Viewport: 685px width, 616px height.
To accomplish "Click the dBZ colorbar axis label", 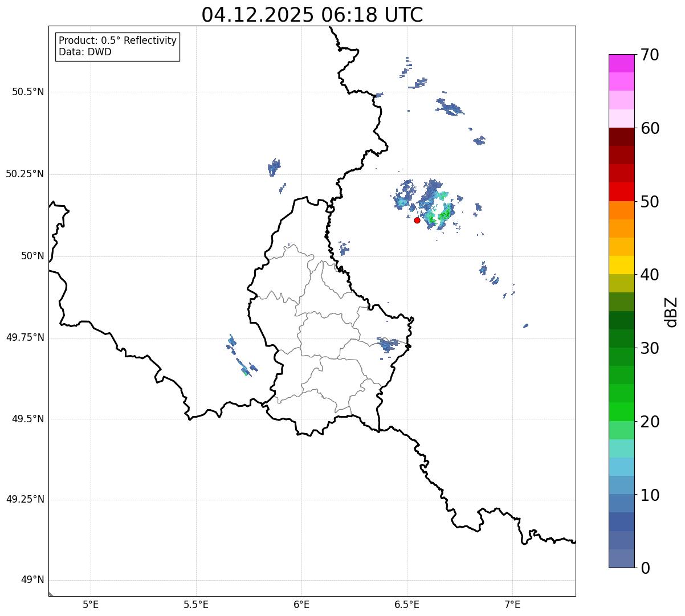I will [671, 312].
